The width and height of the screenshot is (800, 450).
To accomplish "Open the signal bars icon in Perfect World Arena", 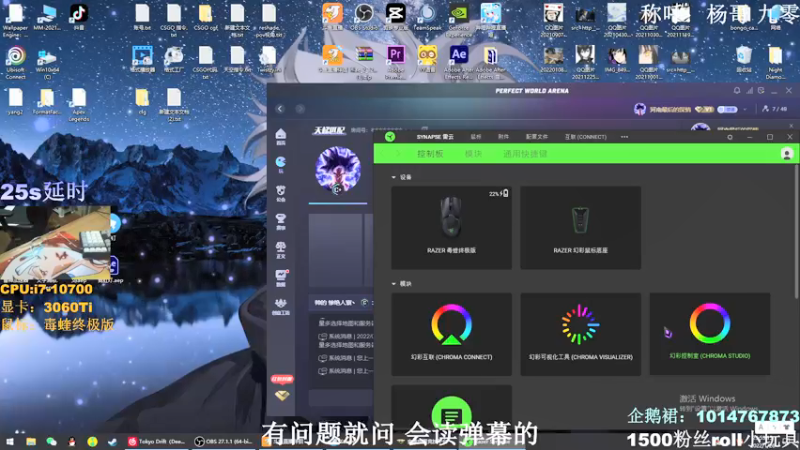I will tap(749, 91).
